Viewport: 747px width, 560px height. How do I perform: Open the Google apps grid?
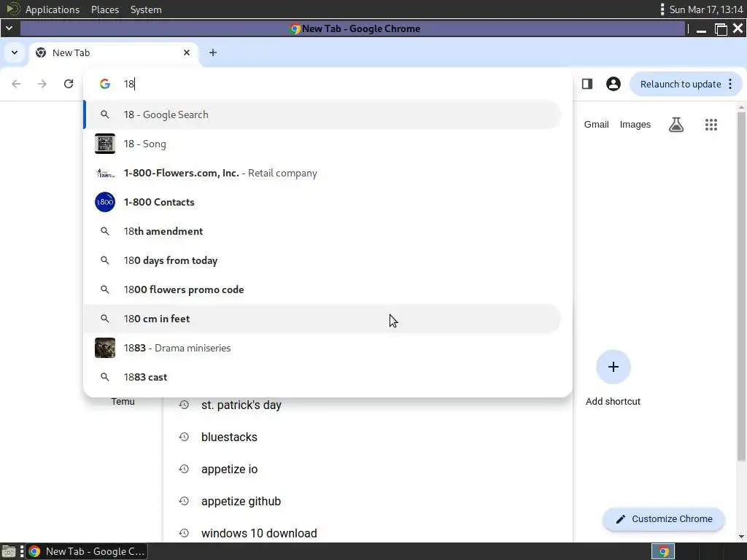pos(711,125)
